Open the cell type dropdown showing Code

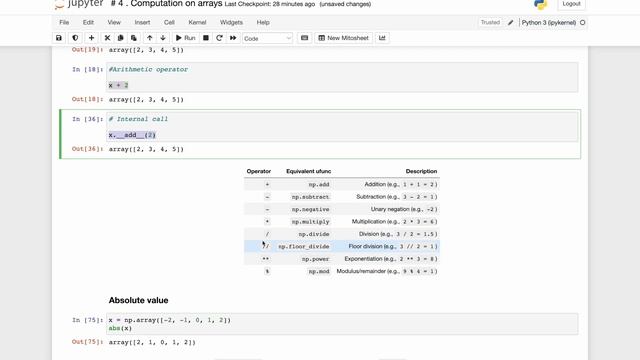pos(267,38)
